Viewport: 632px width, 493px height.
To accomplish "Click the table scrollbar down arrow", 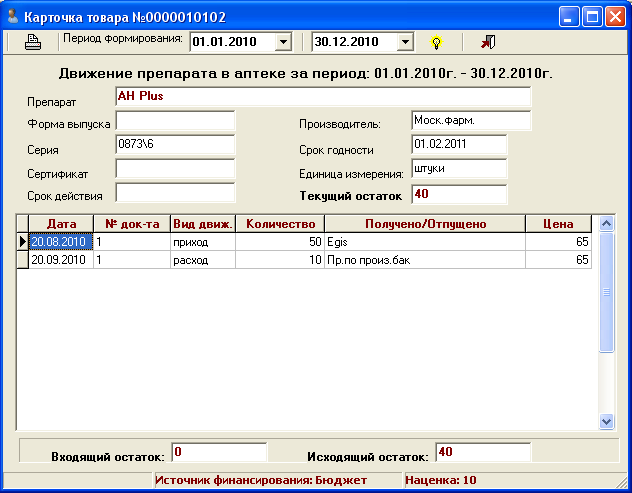I will tap(605, 422).
